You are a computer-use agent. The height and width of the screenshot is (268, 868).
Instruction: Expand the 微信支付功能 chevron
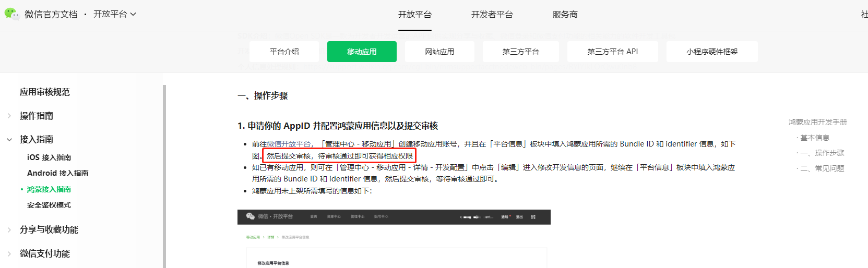point(9,253)
